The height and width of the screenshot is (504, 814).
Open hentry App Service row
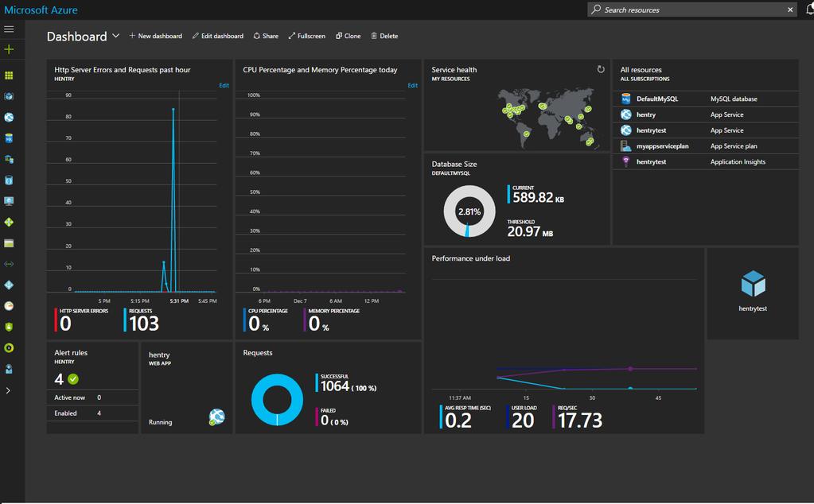pos(706,114)
